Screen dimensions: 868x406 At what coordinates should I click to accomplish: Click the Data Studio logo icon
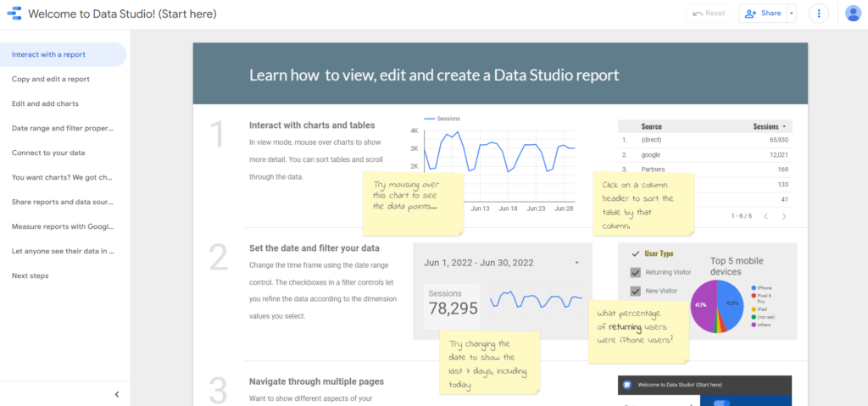tap(14, 14)
